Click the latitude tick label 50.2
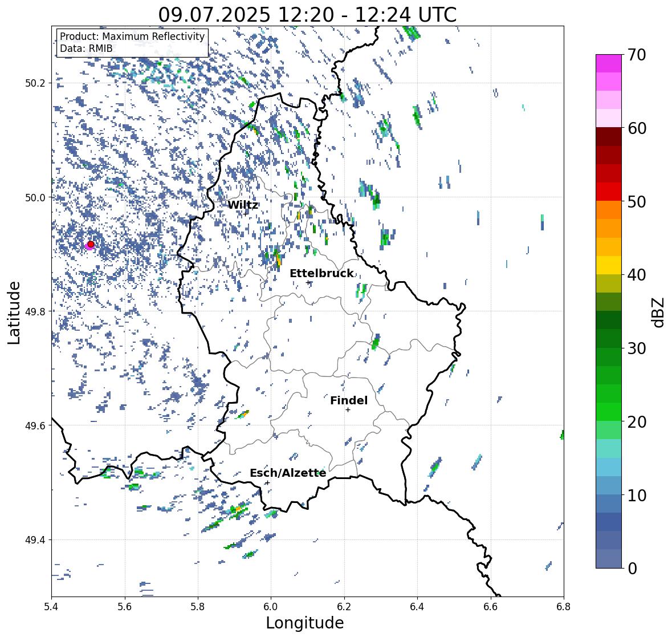672x637 pixels. click(x=35, y=83)
